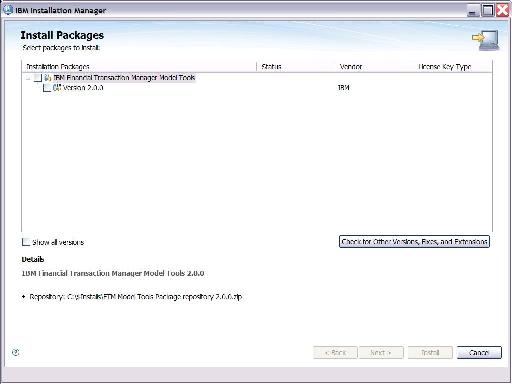Click the IBM vendor cell
512x384 pixels.
[344, 88]
